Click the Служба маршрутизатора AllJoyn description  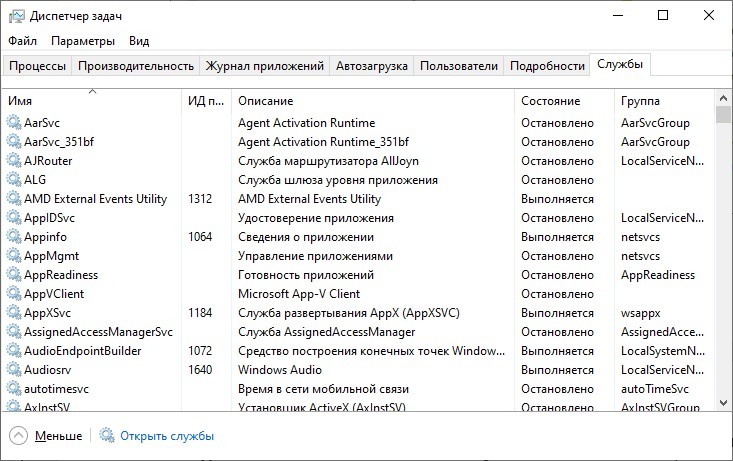[x=328, y=161]
